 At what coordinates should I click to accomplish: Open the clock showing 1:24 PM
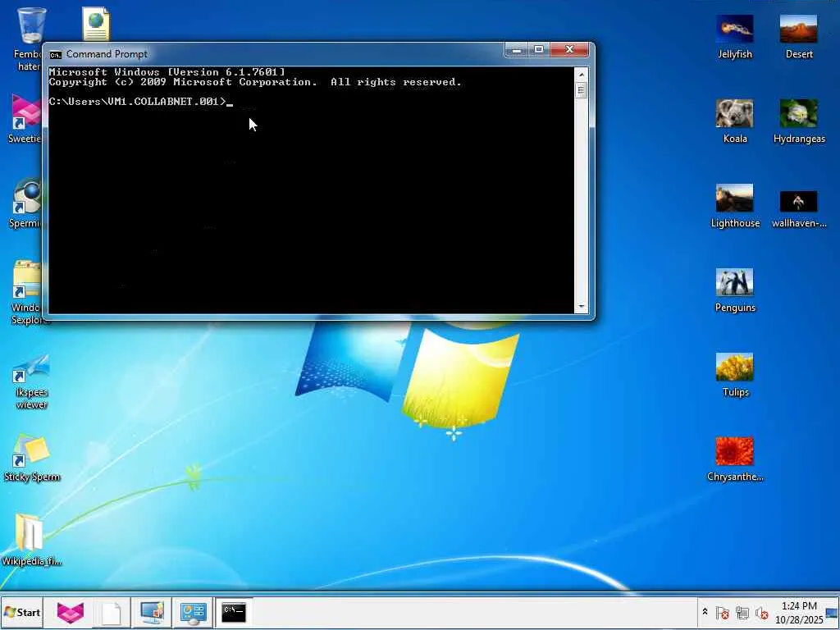pyautogui.click(x=799, y=612)
